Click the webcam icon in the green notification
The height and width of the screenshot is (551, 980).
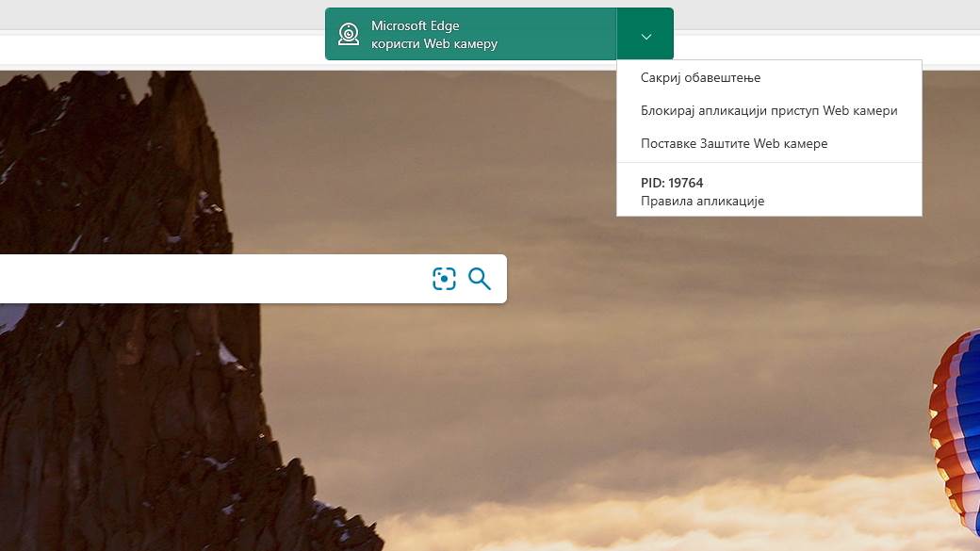point(349,35)
